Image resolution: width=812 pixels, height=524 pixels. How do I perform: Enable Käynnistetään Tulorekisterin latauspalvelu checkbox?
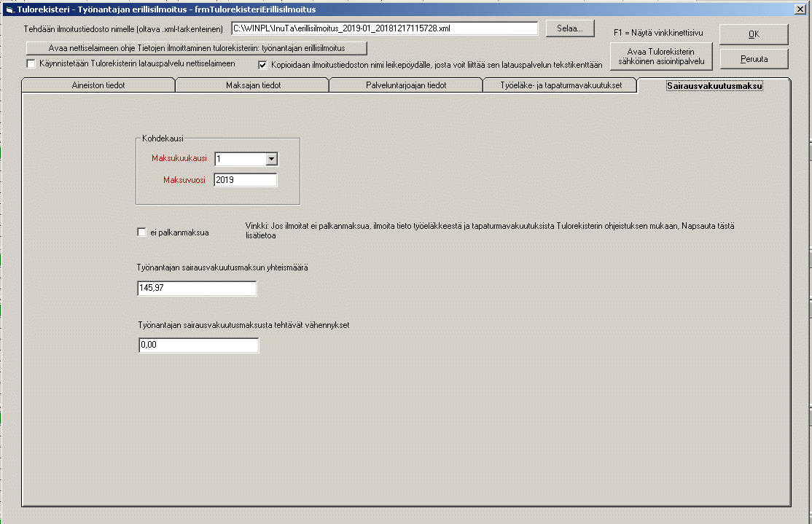[31, 64]
